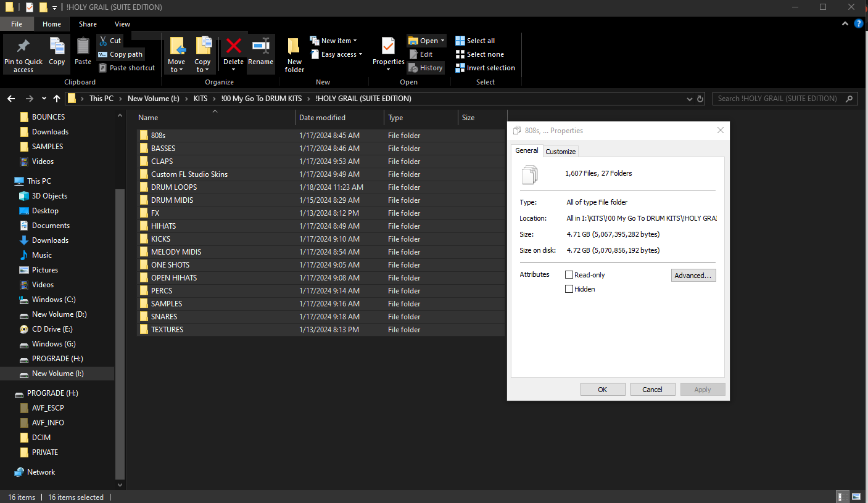The width and height of the screenshot is (868, 503).
Task: Click the refresh icon in the address bar
Action: click(700, 99)
